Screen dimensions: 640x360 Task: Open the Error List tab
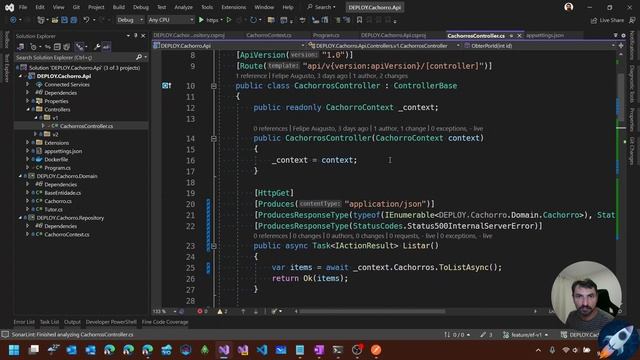point(24,322)
